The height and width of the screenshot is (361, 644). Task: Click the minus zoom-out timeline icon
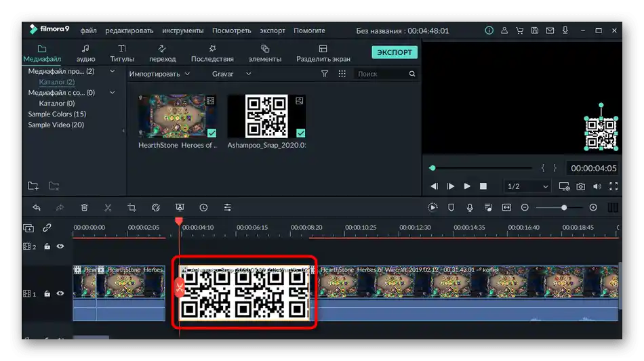tap(525, 207)
